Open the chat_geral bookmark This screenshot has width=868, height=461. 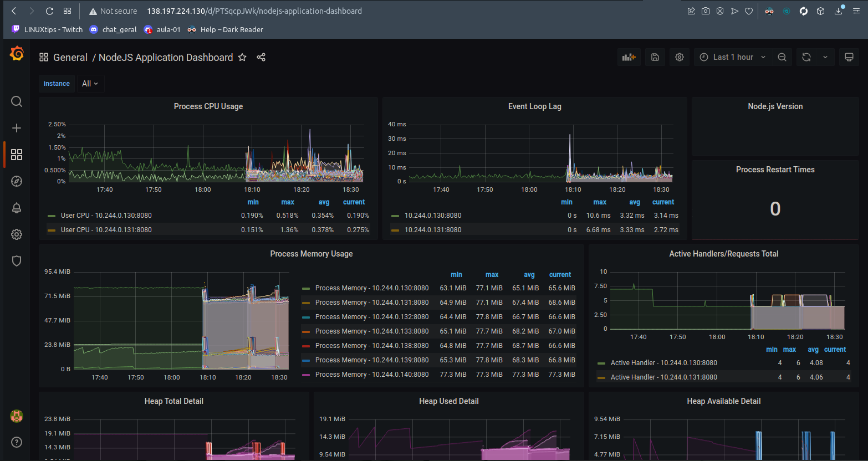pos(113,29)
